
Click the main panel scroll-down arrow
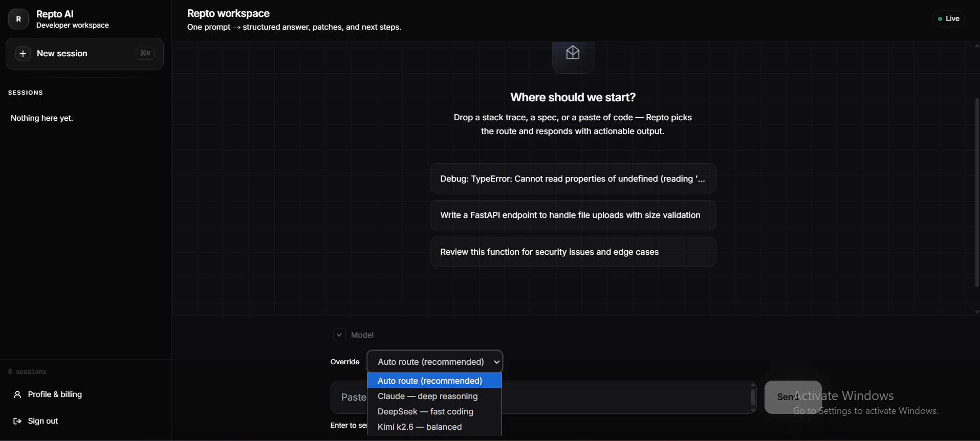click(x=977, y=312)
